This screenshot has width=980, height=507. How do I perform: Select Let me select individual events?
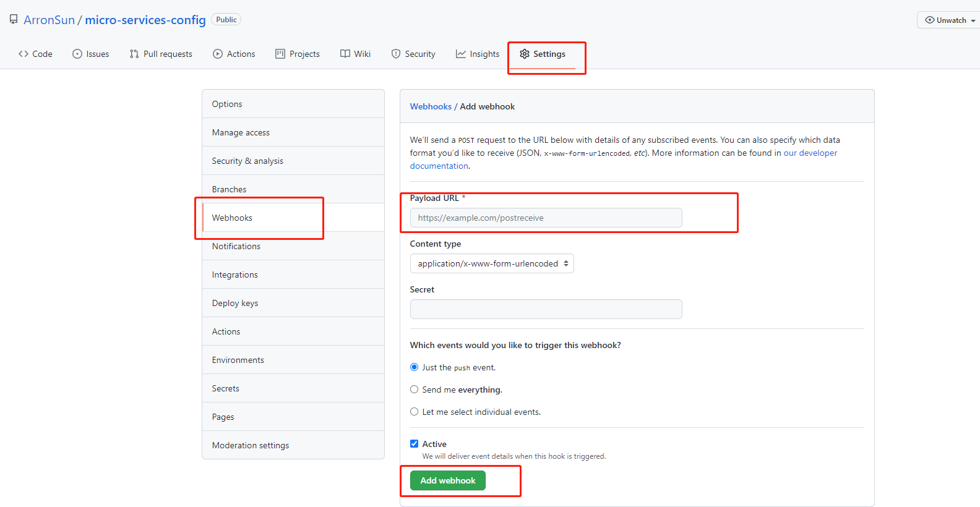415,412
